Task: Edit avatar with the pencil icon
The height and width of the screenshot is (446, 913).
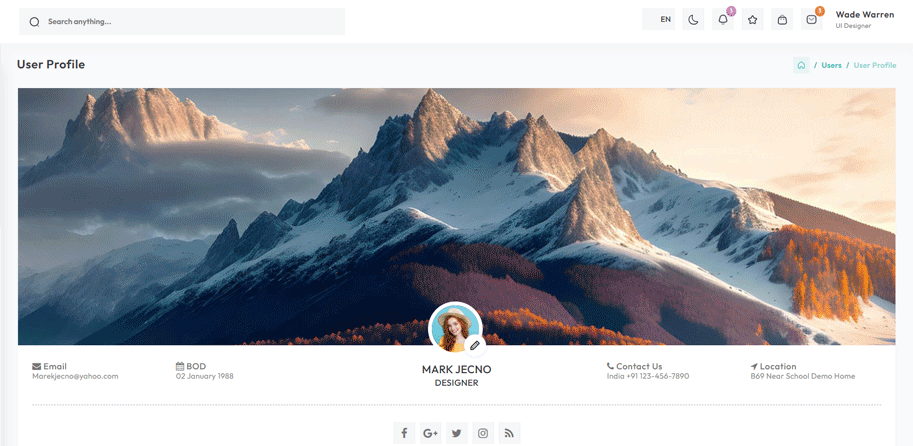Action: click(x=475, y=345)
